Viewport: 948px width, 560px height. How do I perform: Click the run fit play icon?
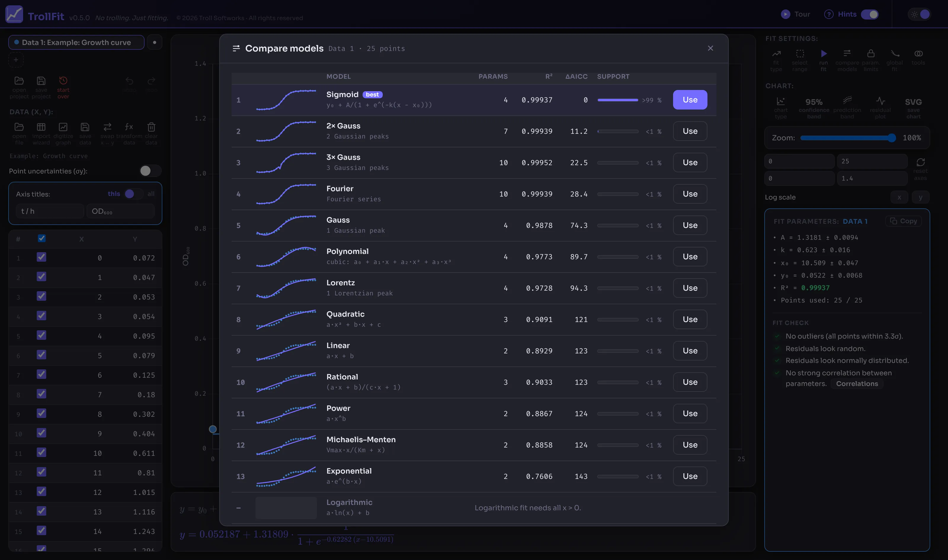[x=824, y=54]
